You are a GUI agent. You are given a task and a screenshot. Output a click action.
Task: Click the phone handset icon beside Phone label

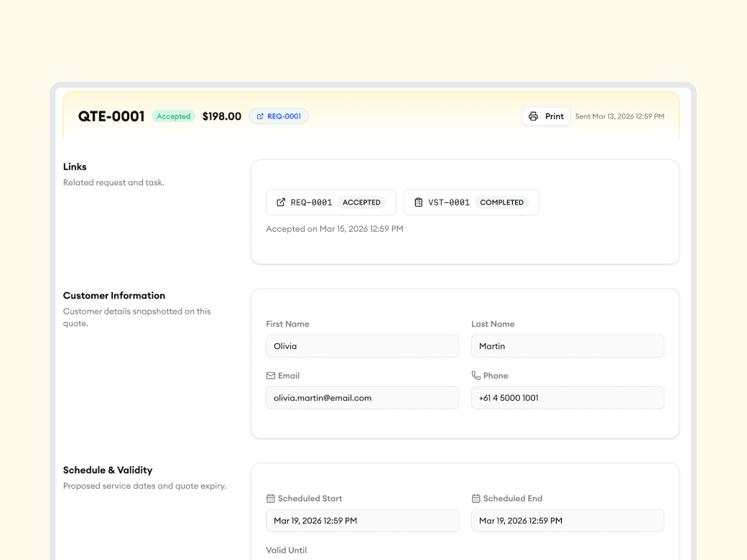point(475,375)
